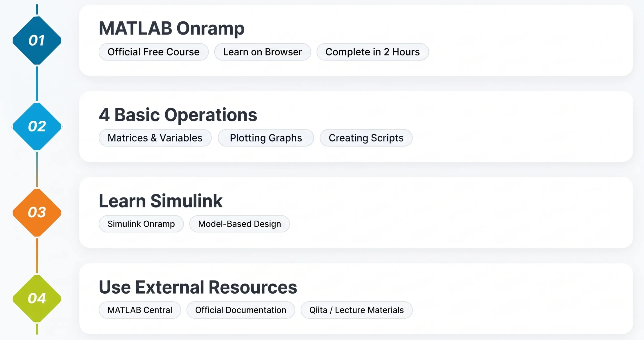Select the Qiita / Lecture Materials tag
The image size is (644, 340).
pyautogui.click(x=356, y=310)
